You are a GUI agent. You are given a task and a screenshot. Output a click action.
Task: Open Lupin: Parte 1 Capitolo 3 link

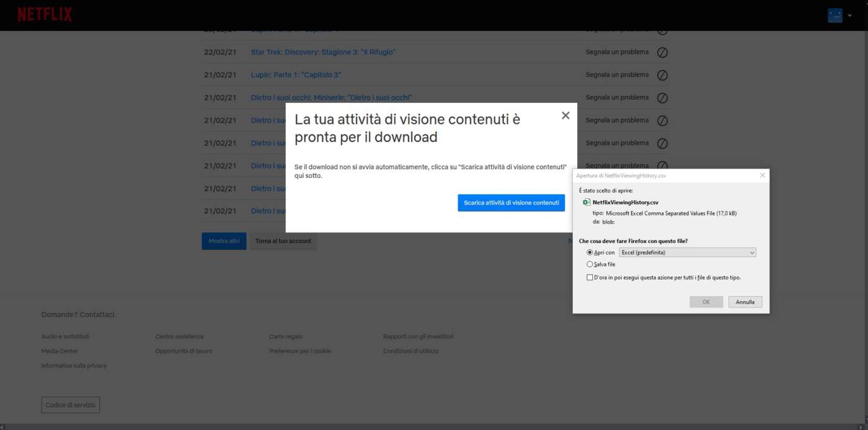pos(296,75)
